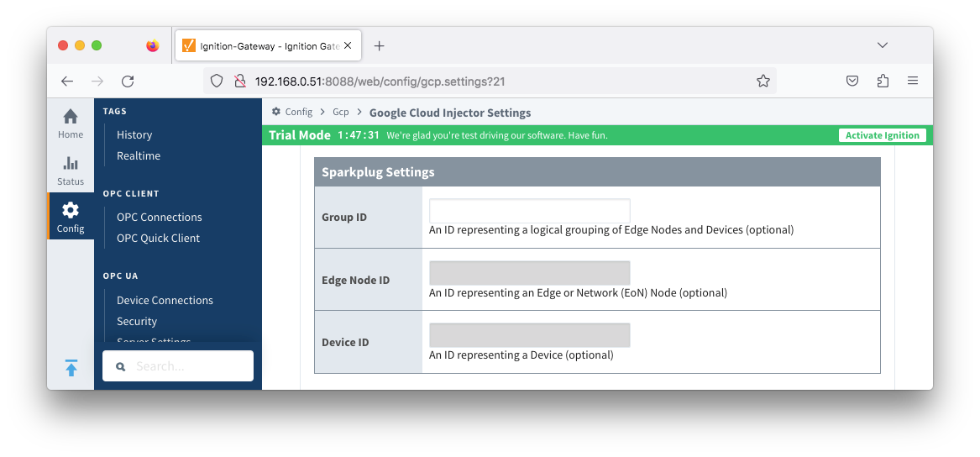Click the Group ID text field

pyautogui.click(x=529, y=211)
